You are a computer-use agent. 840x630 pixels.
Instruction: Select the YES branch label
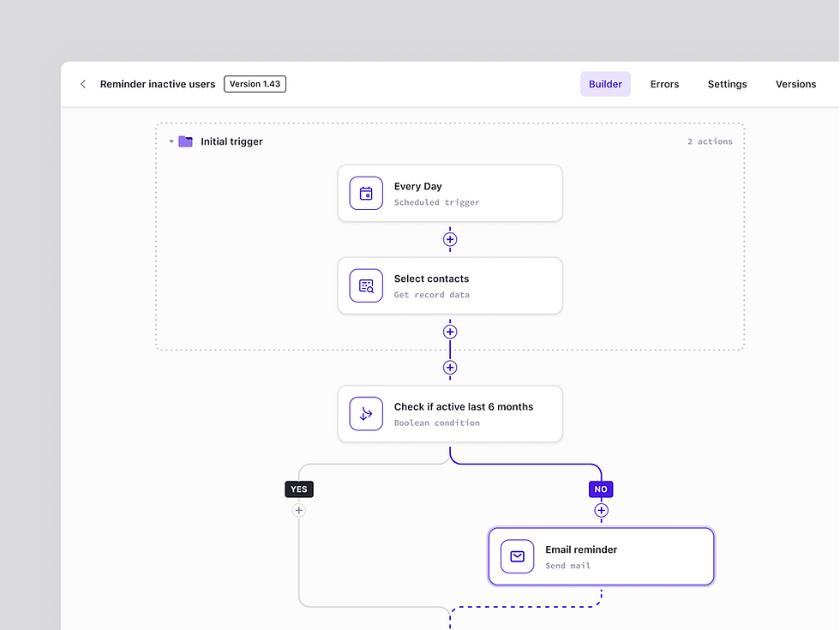299,489
